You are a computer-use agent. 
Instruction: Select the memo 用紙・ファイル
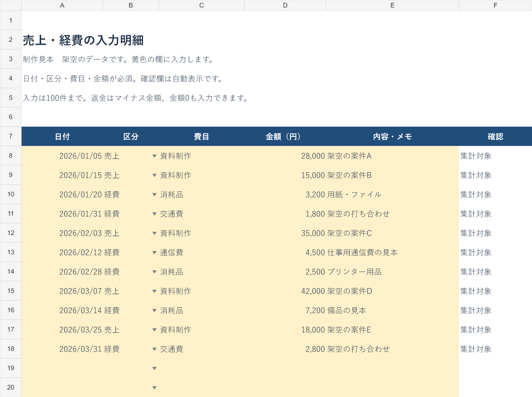click(354, 195)
